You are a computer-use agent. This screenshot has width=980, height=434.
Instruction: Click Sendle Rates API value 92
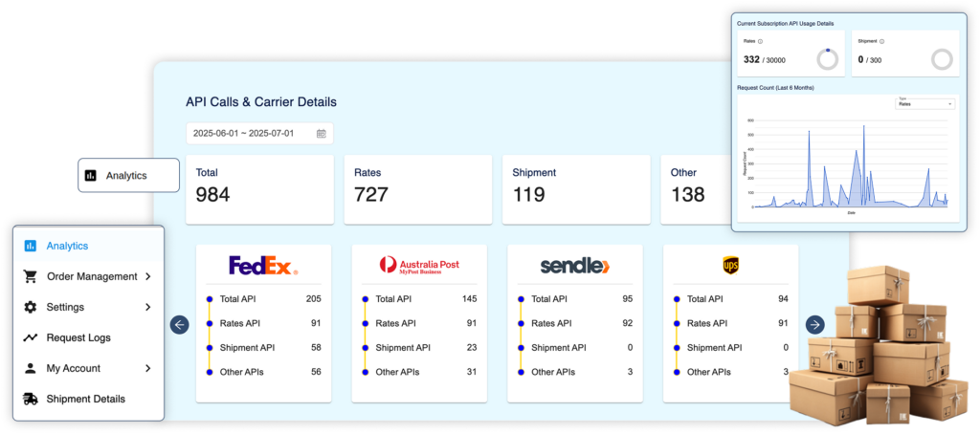pyautogui.click(x=627, y=323)
